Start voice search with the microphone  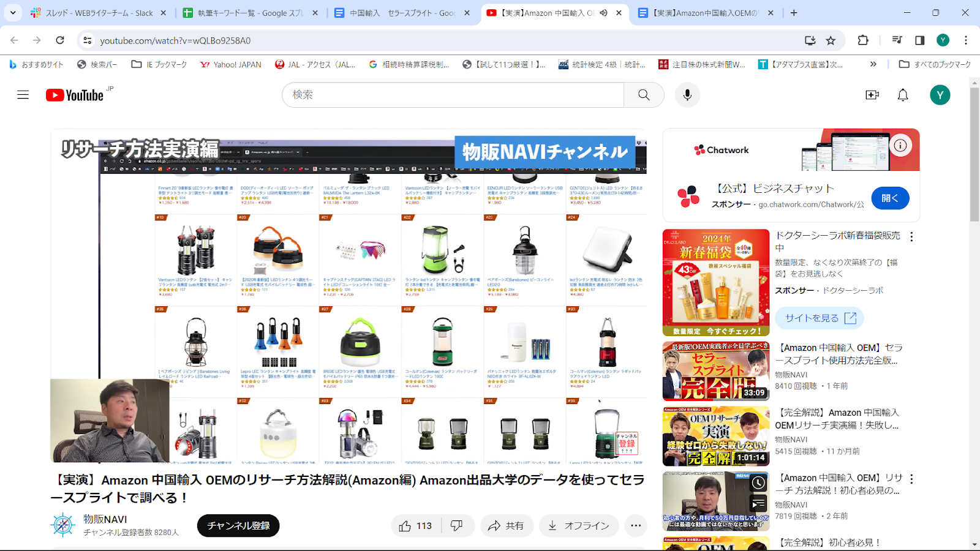tap(687, 95)
